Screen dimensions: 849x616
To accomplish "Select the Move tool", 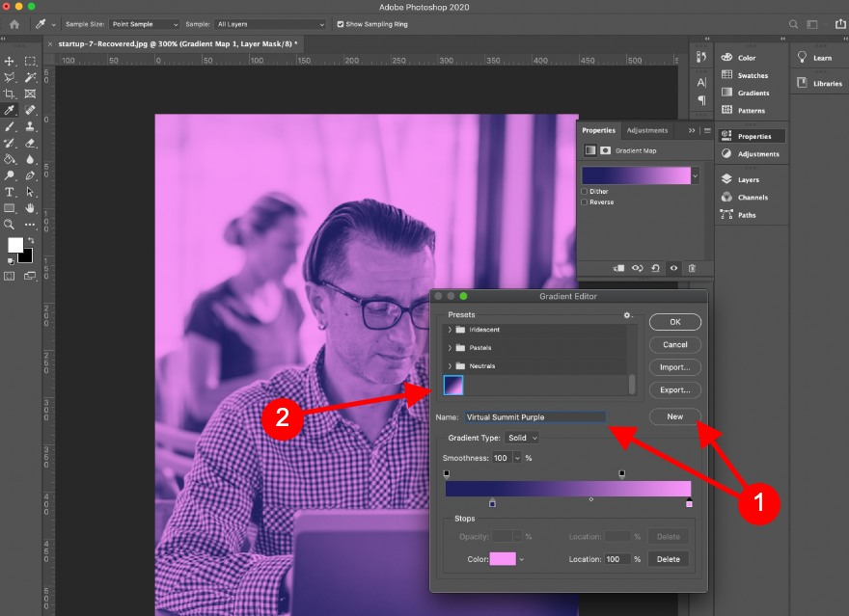I will point(10,62).
